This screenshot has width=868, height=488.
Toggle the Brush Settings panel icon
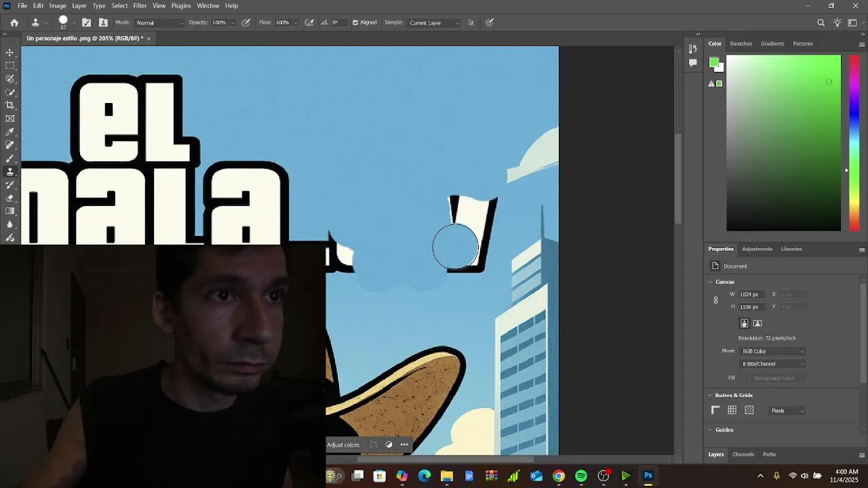[87, 22]
